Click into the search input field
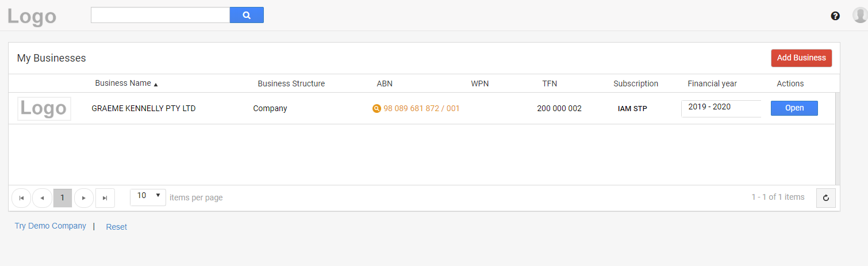Image resolution: width=868 pixels, height=266 pixels. [160, 16]
